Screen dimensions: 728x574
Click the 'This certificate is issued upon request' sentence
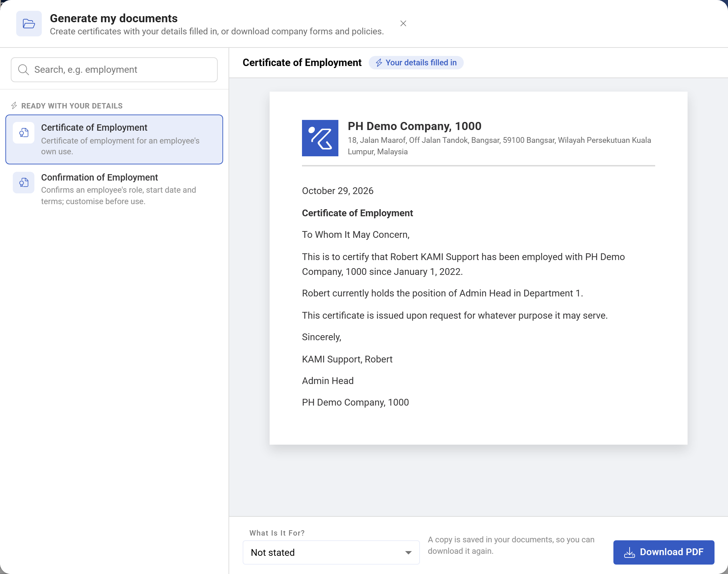[455, 316]
